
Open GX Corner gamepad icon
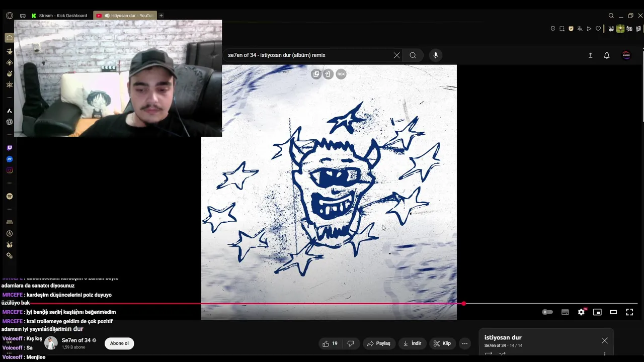[x=23, y=16]
